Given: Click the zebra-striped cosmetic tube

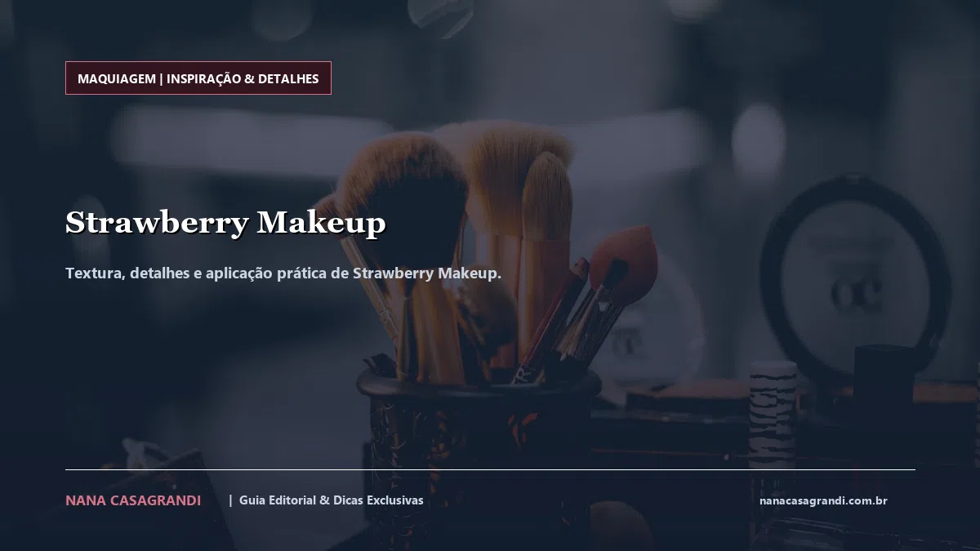Looking at the screenshot, I should click(773, 416).
